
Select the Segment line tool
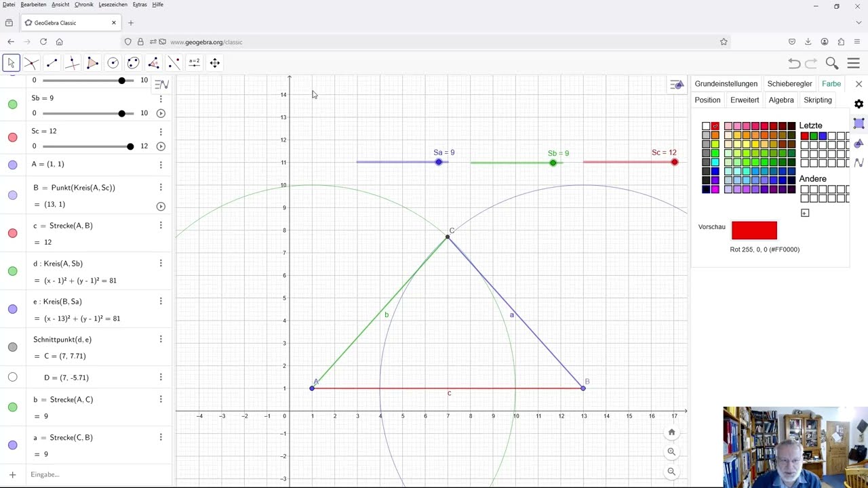[x=52, y=63]
